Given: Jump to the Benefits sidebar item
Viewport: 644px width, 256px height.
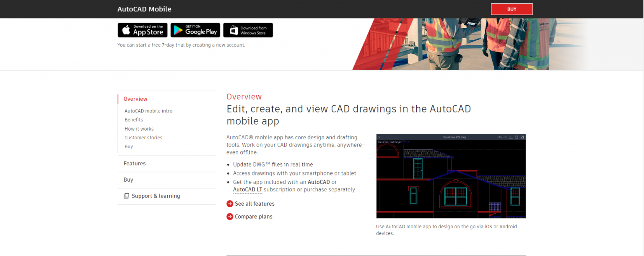Looking at the screenshot, I should [134, 120].
